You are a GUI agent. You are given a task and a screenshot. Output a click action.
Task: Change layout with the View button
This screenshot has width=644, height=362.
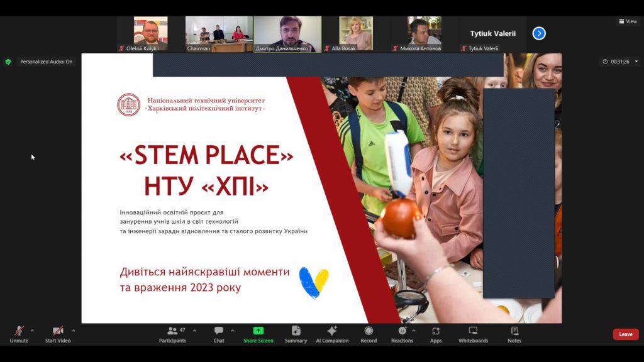[628, 21]
